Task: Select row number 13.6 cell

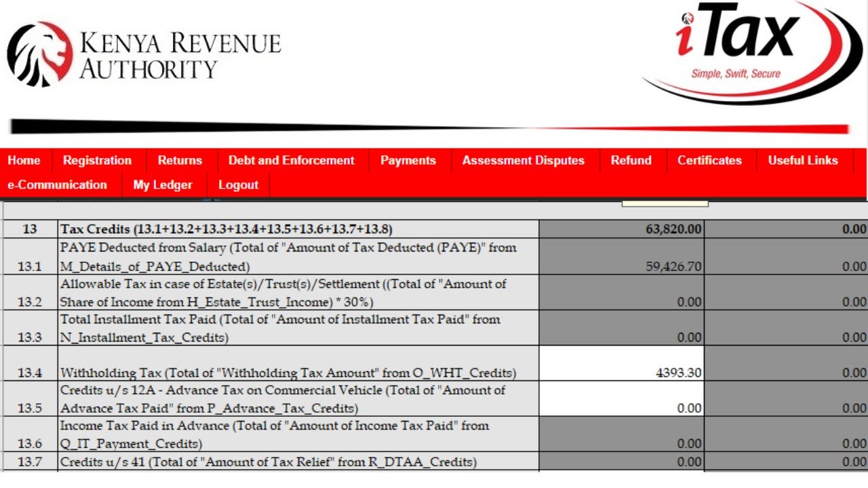Action: point(30,434)
